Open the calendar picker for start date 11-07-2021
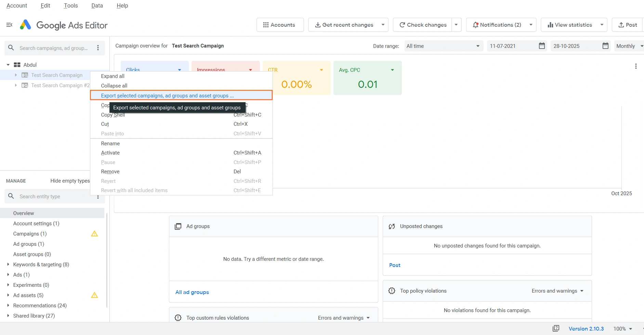Viewport: 644px width, 335px height. pyautogui.click(x=542, y=46)
